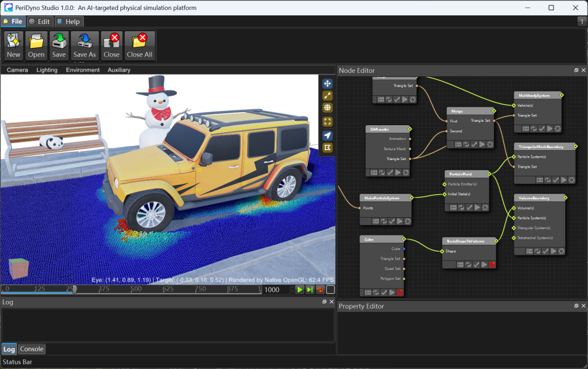Viewport: 588px width, 369px height.
Task: Click the play arrow icon on Merge node
Action: click(x=482, y=144)
